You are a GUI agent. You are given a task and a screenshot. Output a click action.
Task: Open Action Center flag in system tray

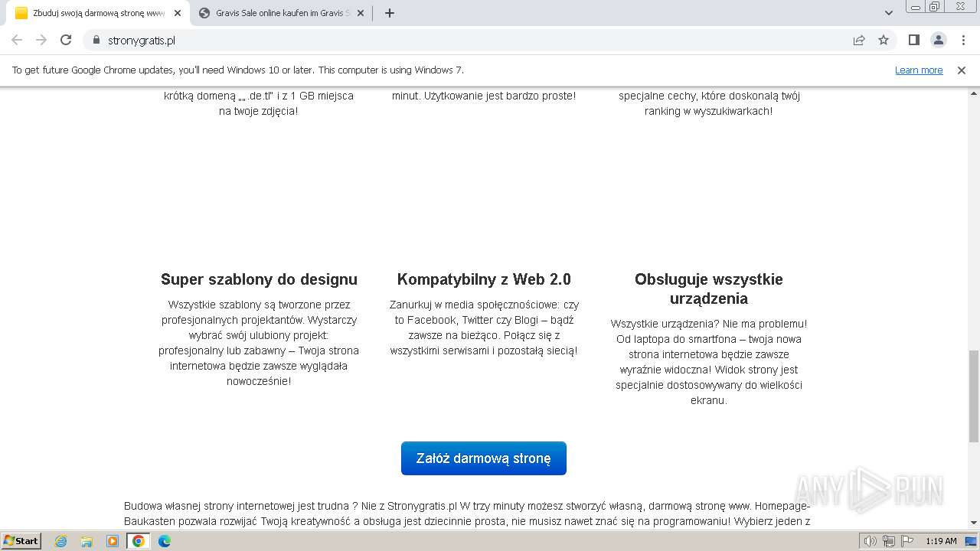click(x=907, y=541)
